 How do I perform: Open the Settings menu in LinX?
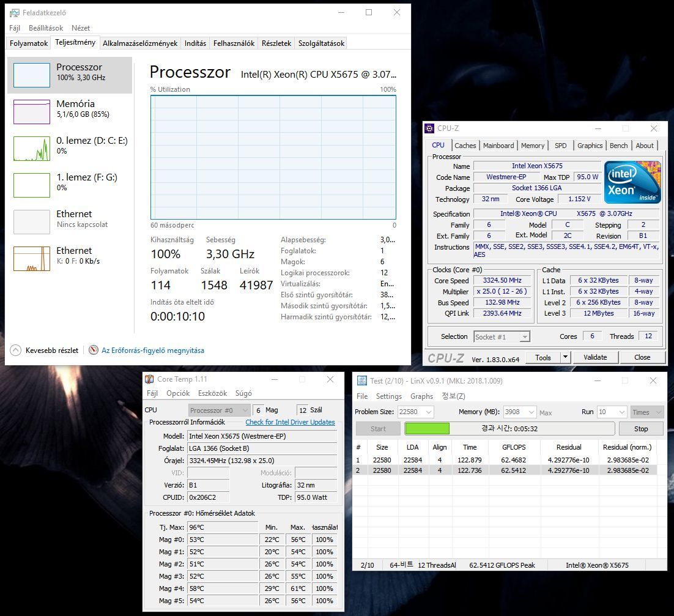[388, 396]
